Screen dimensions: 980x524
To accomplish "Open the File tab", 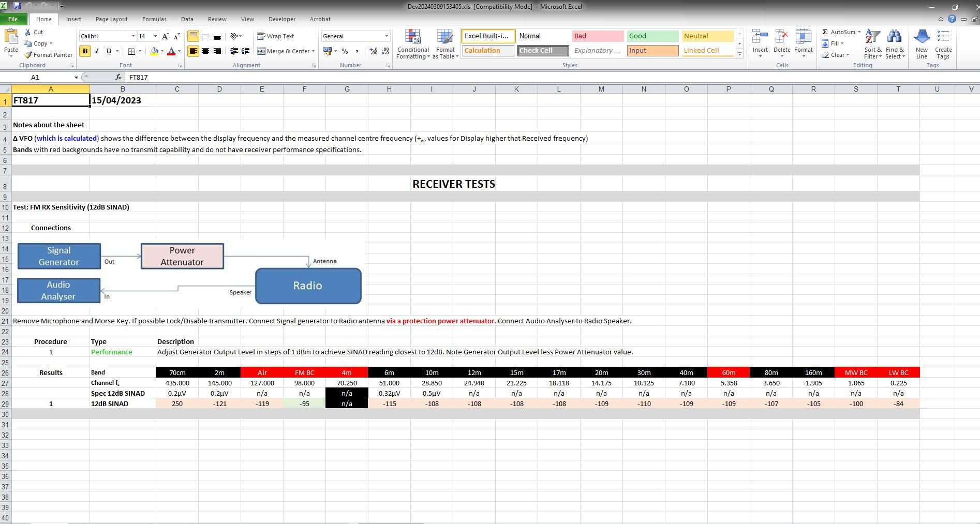I will [13, 19].
